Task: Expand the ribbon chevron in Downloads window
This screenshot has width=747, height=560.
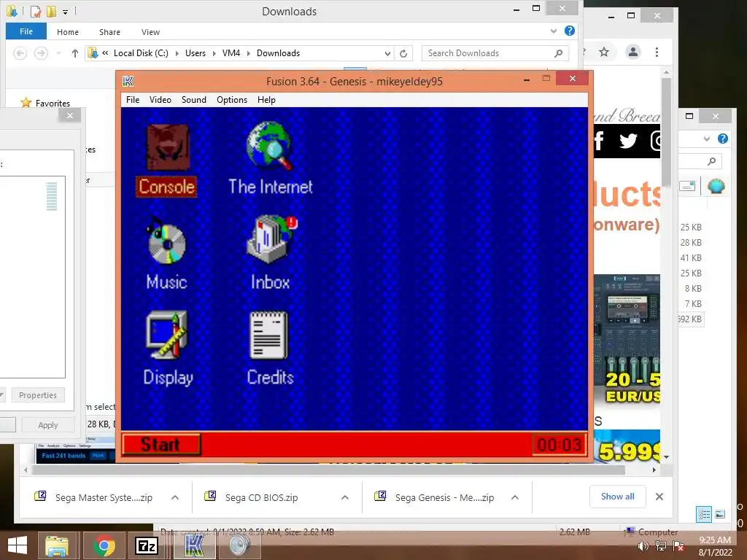Action: [554, 31]
